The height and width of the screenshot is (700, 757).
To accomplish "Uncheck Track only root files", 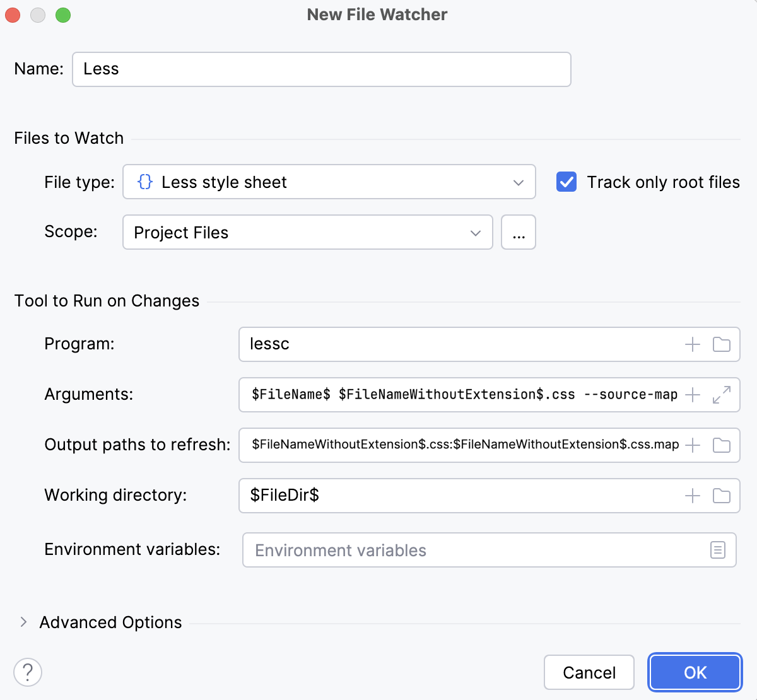I will [x=566, y=182].
